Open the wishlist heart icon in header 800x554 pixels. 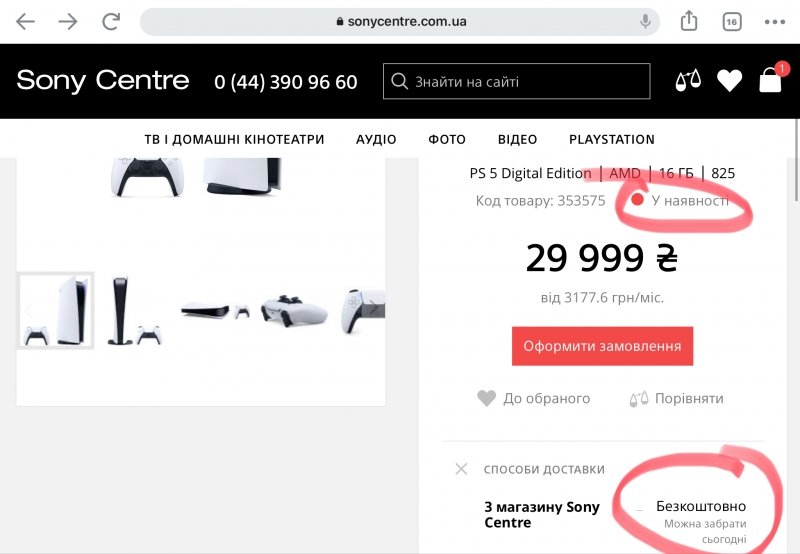click(730, 81)
